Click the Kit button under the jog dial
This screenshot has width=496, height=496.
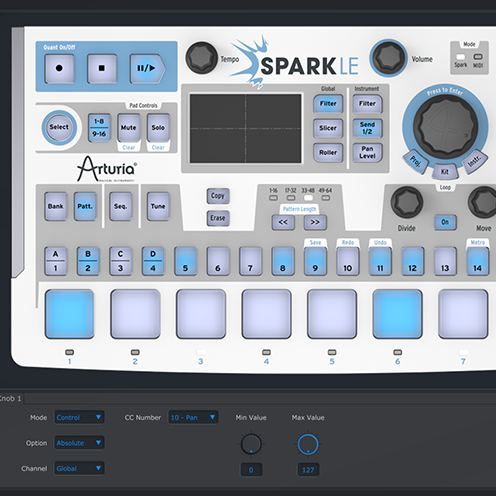pos(445,172)
